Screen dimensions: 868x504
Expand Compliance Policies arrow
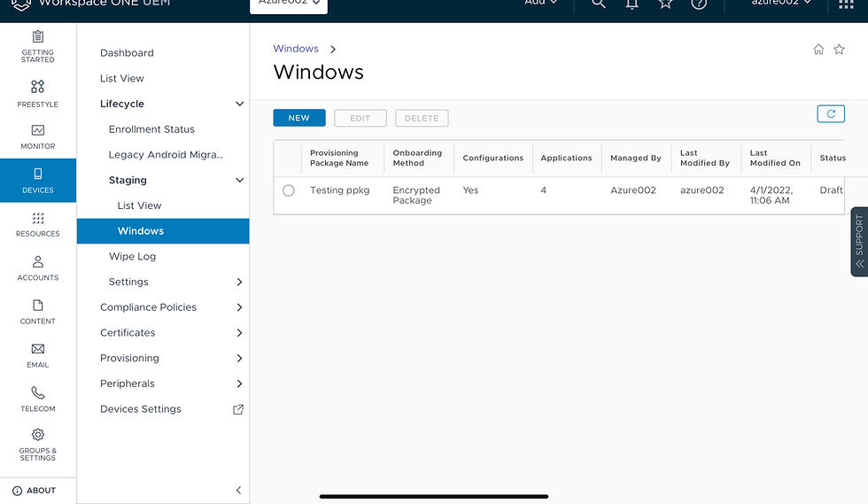[x=239, y=307]
